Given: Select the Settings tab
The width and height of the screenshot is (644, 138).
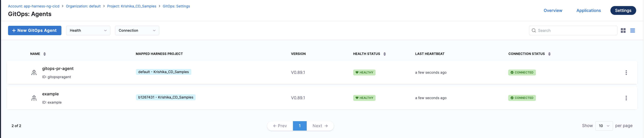Looking at the screenshot, I should (623, 11).
